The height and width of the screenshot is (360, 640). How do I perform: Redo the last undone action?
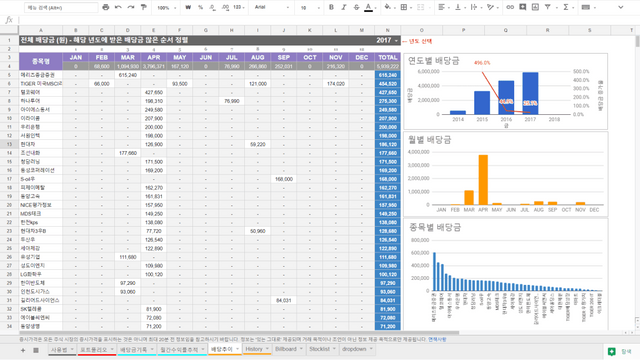coord(131,7)
